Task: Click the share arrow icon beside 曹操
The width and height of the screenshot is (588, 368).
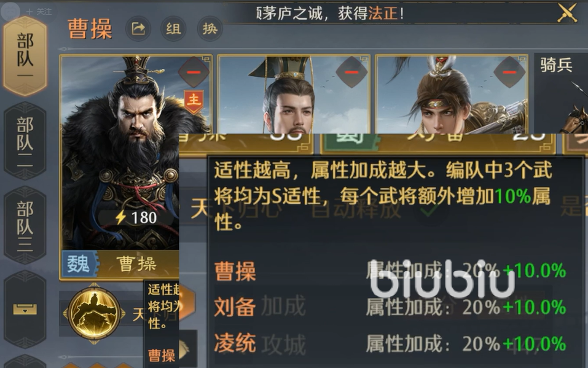Action: pyautogui.click(x=138, y=28)
